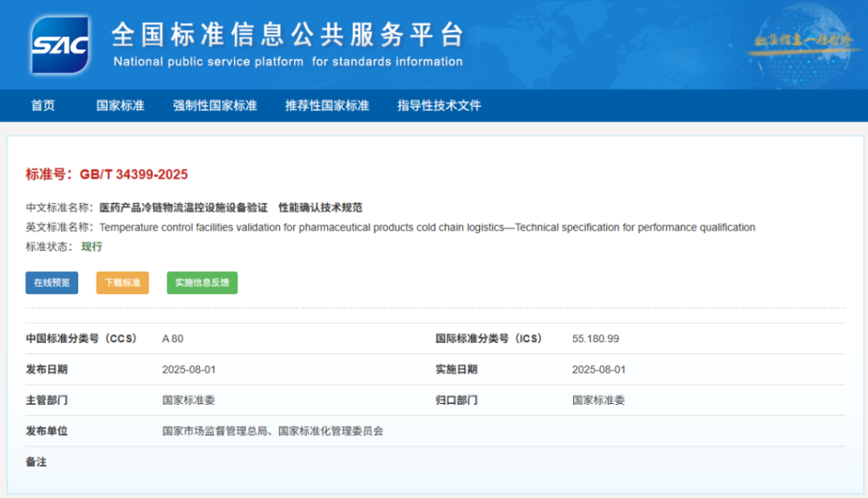This screenshot has width=868, height=498.
Task: Click the 中国标准分类号（CCS） label
Action: (x=81, y=339)
